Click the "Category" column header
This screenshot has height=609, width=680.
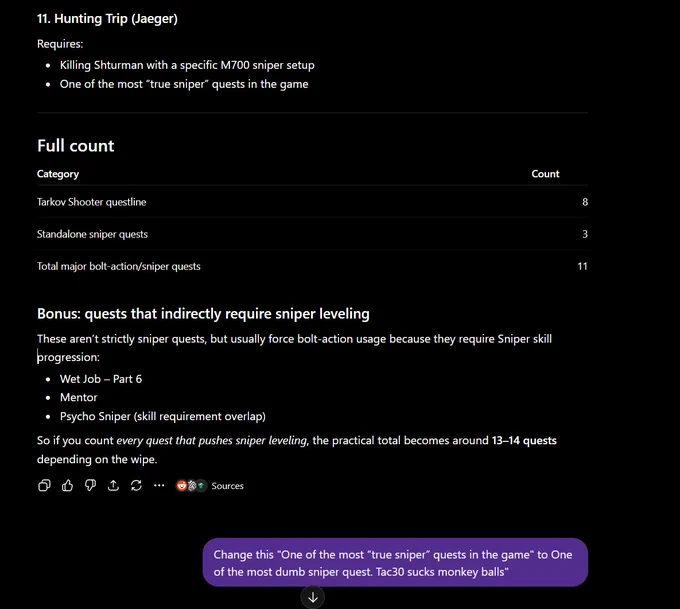click(x=58, y=174)
